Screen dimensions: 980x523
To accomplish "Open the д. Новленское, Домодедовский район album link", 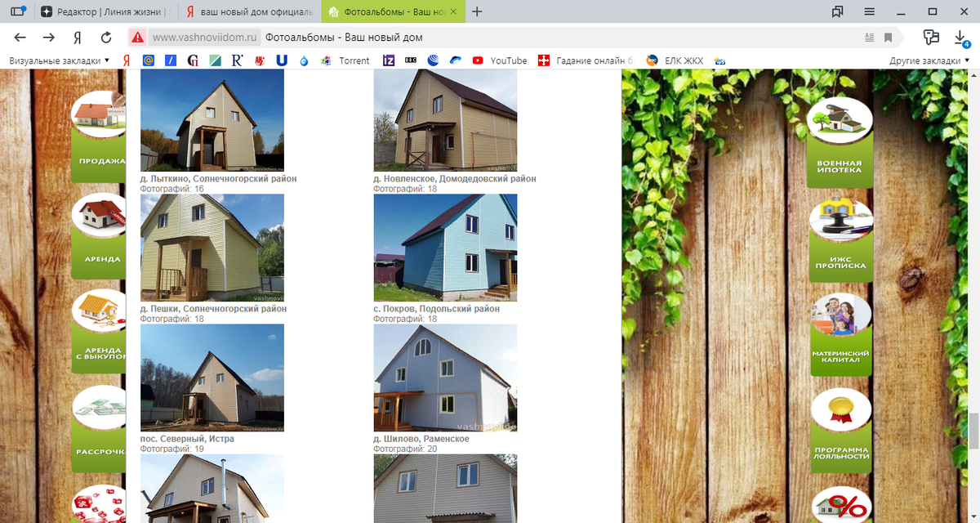I will click(455, 179).
